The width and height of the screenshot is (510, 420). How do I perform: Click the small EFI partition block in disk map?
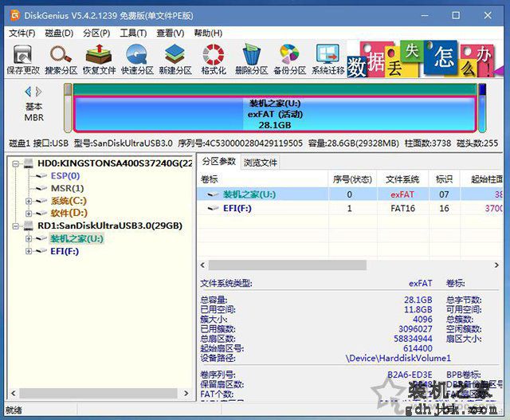pos(482,108)
